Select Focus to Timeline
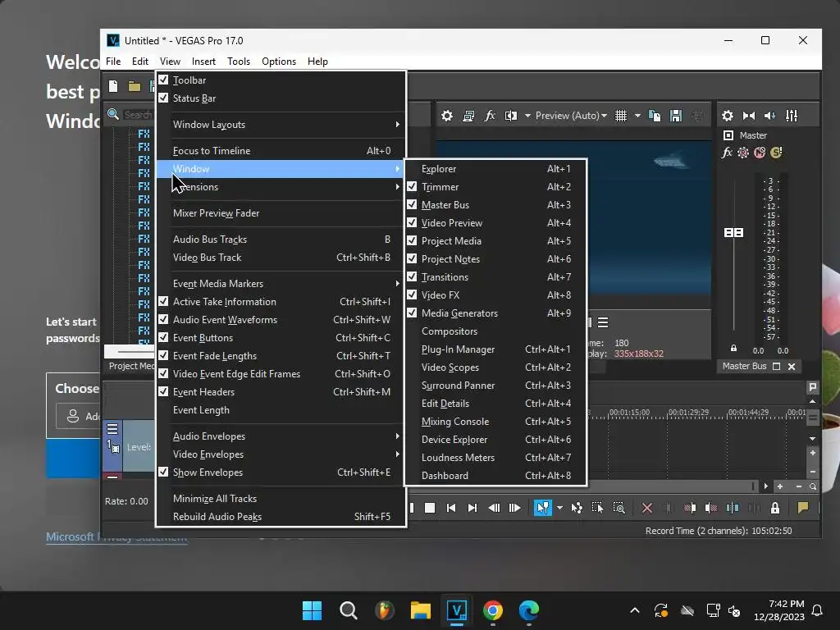840x630 pixels. pyautogui.click(x=281, y=151)
